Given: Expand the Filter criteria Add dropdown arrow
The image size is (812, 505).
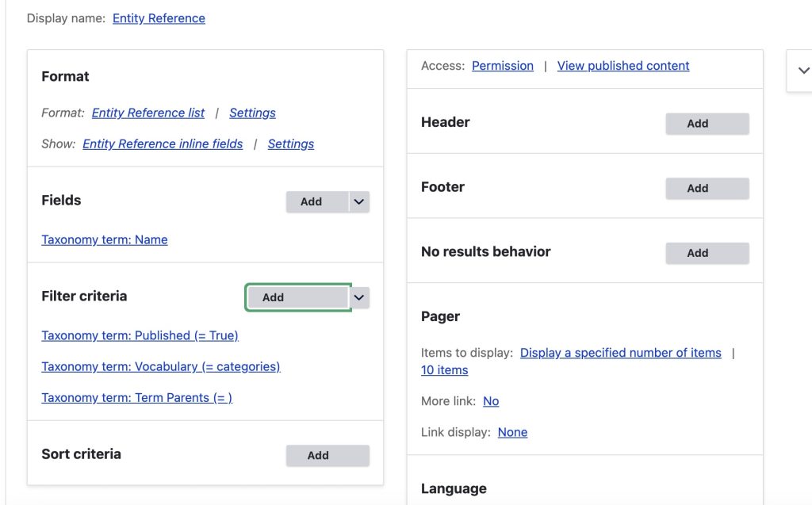Looking at the screenshot, I should pyautogui.click(x=359, y=297).
